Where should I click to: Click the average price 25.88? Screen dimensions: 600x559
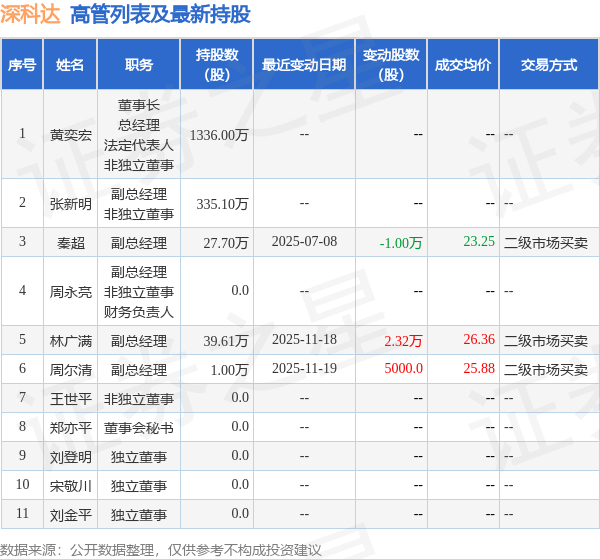click(479, 368)
